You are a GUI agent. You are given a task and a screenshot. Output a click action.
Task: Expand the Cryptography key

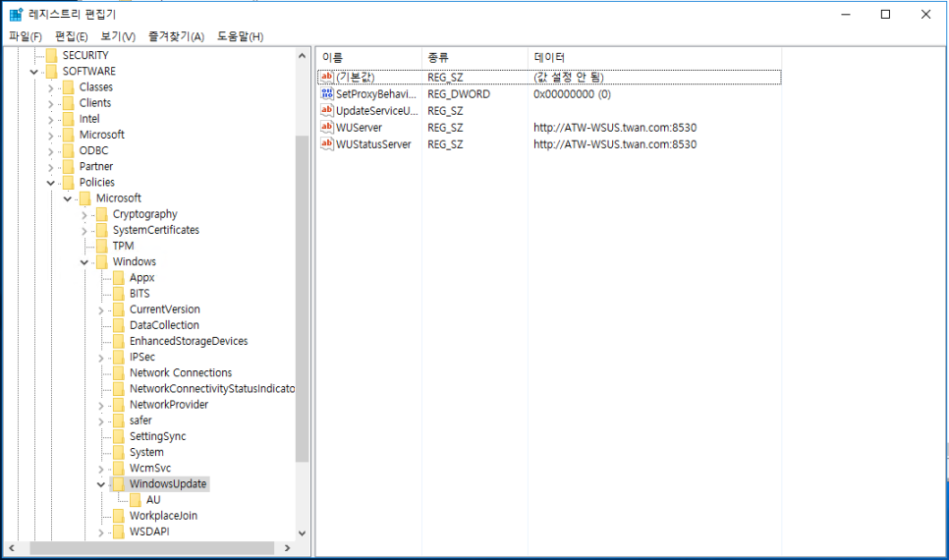[x=84, y=214]
